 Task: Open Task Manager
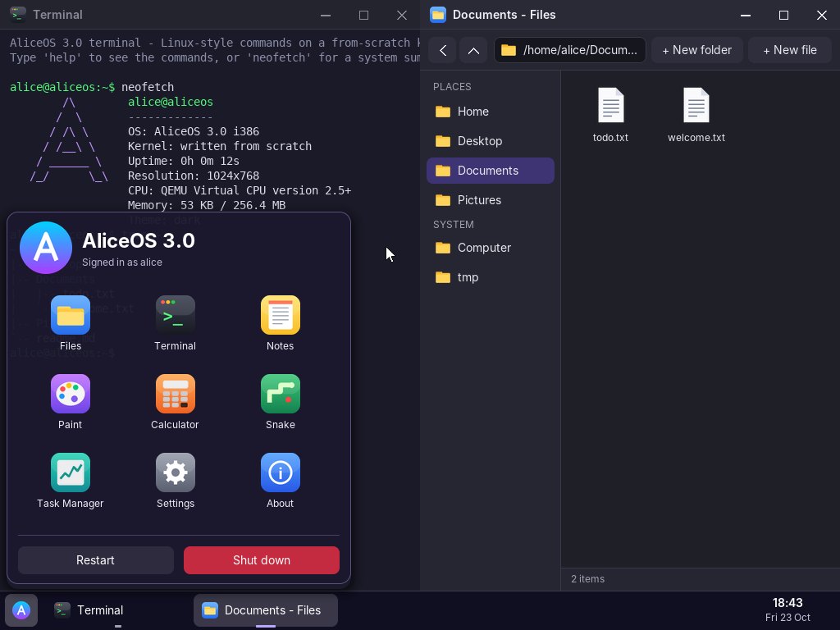tap(71, 481)
